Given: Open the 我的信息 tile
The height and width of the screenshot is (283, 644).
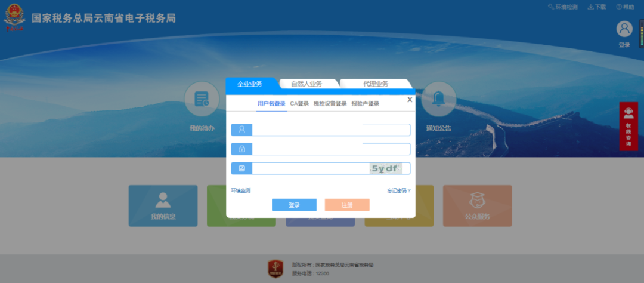Looking at the screenshot, I should [163, 205].
